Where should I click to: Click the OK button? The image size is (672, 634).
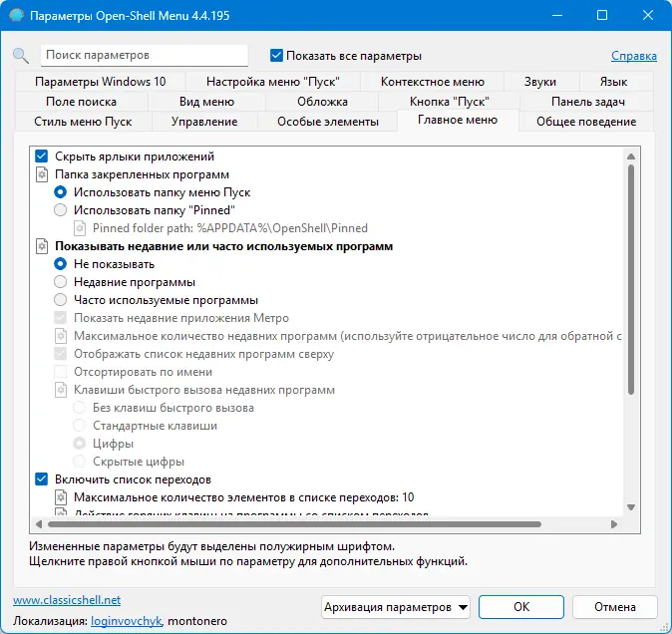(x=521, y=607)
